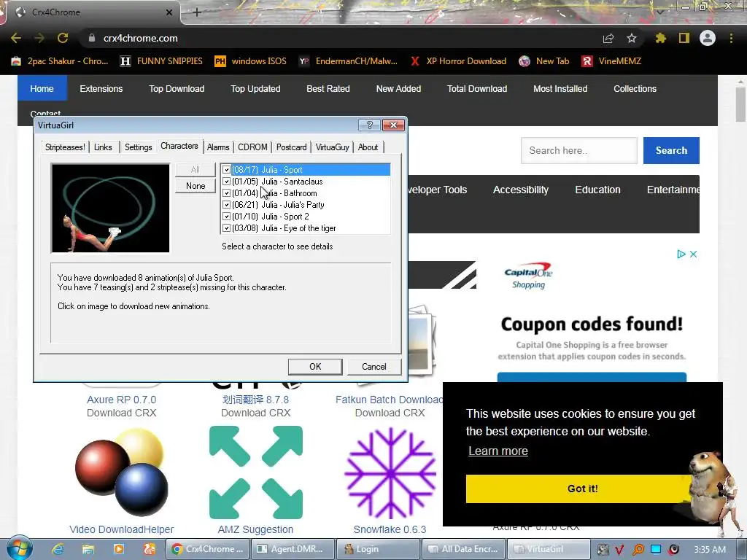Go back with Chrome's back arrow
Screen dimensions: 747x560
(x=16, y=38)
